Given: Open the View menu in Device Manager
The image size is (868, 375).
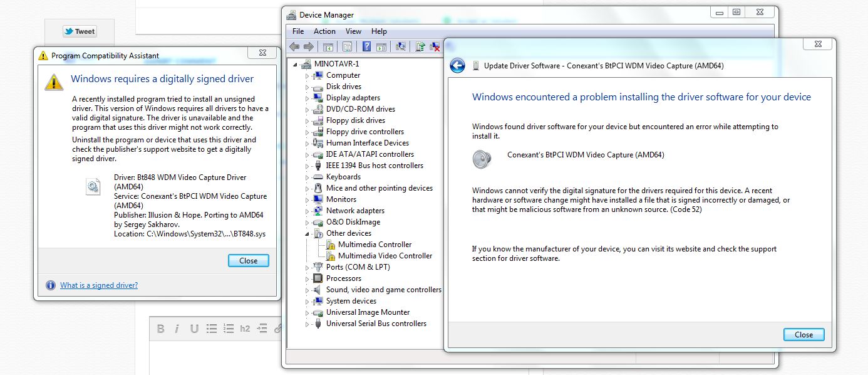Looking at the screenshot, I should click(x=353, y=31).
